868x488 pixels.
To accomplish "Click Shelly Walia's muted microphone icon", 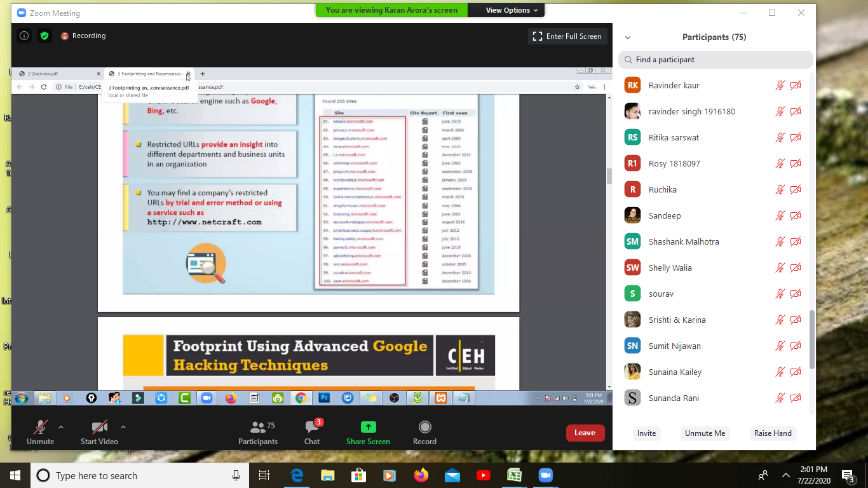I will pyautogui.click(x=780, y=268).
